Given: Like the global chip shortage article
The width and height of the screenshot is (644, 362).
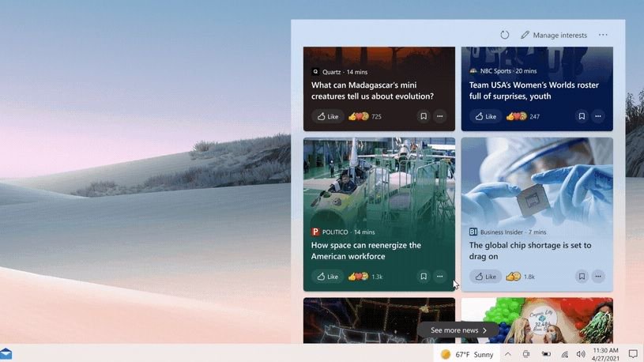Looking at the screenshot, I should tap(485, 277).
